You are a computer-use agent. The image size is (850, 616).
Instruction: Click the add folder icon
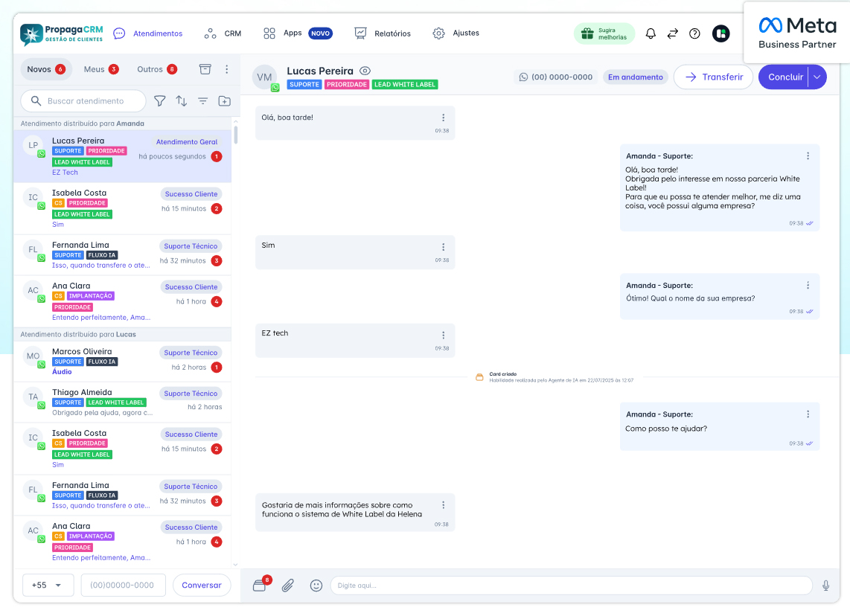point(225,100)
